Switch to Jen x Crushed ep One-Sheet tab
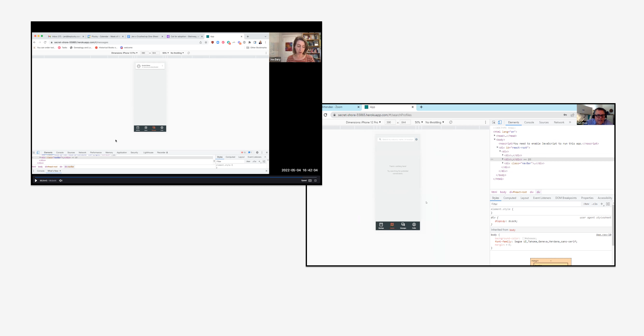 click(x=145, y=37)
